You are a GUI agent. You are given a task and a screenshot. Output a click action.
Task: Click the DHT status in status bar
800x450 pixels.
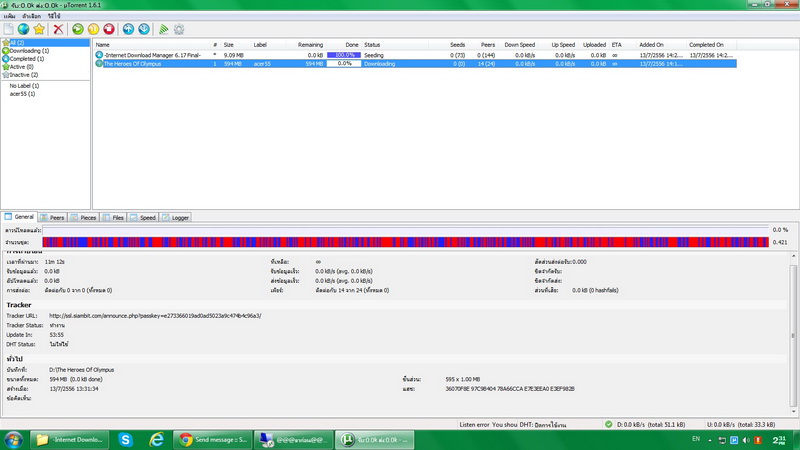click(x=543, y=424)
